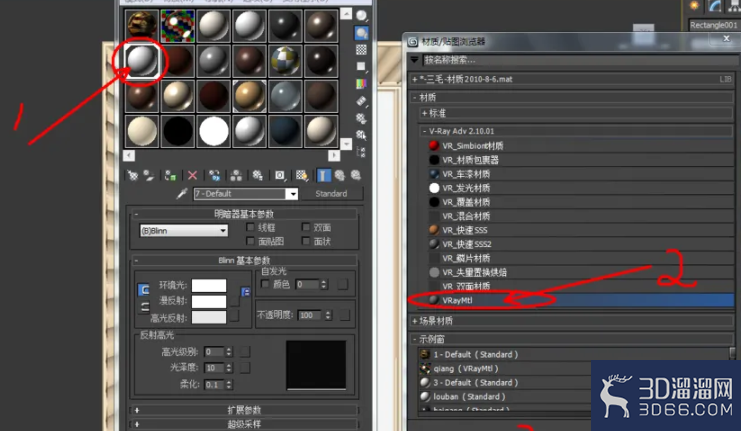The image size is (741, 431).
Task: Click the Material/Map Navigator icon
Action: click(362, 152)
